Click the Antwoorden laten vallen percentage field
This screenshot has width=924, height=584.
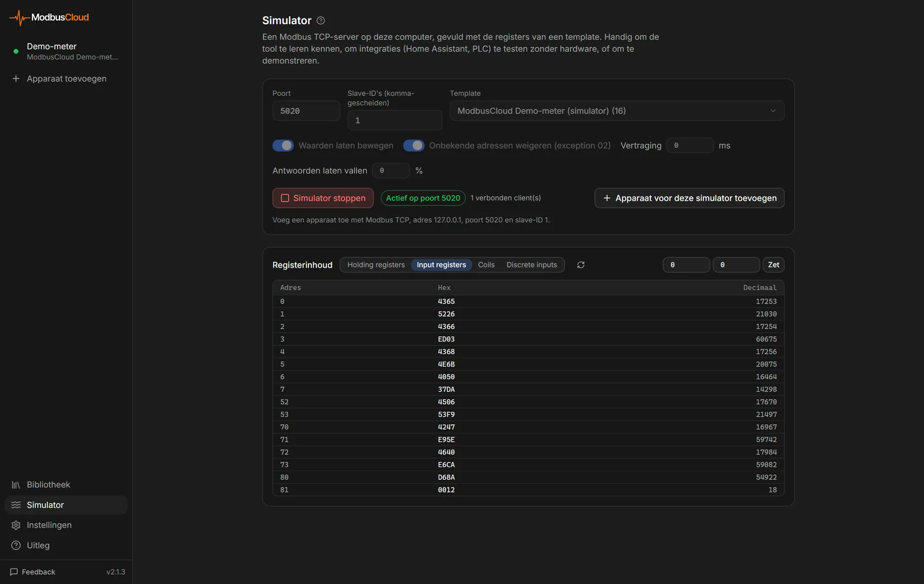click(x=391, y=170)
